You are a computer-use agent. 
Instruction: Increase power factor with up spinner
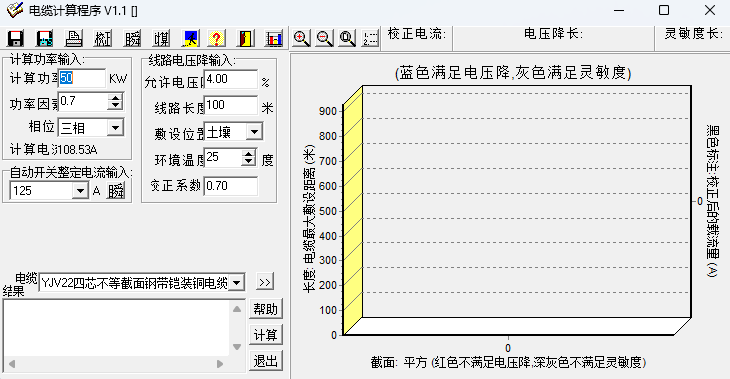tap(115, 98)
